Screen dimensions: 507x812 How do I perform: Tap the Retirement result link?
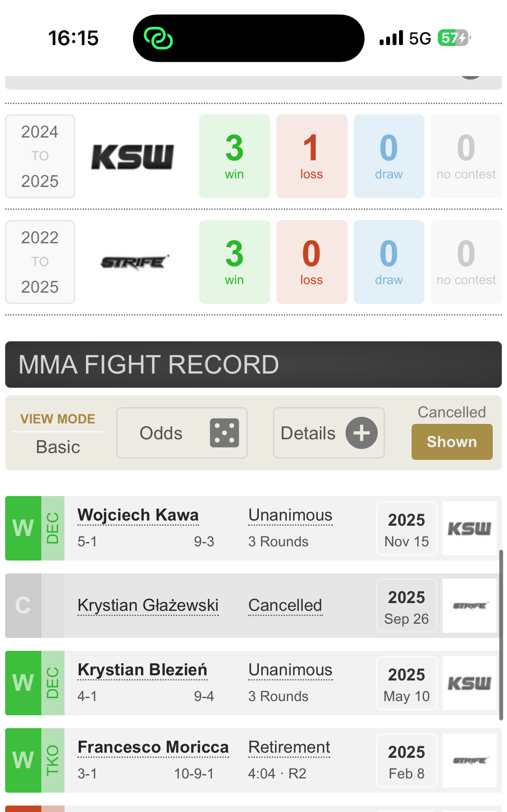point(289,747)
